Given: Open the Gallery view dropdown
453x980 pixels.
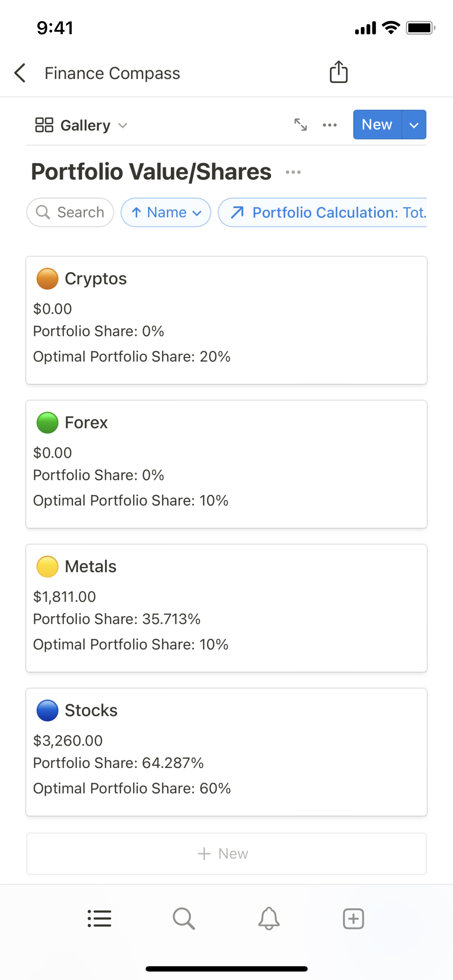Looking at the screenshot, I should tap(81, 125).
